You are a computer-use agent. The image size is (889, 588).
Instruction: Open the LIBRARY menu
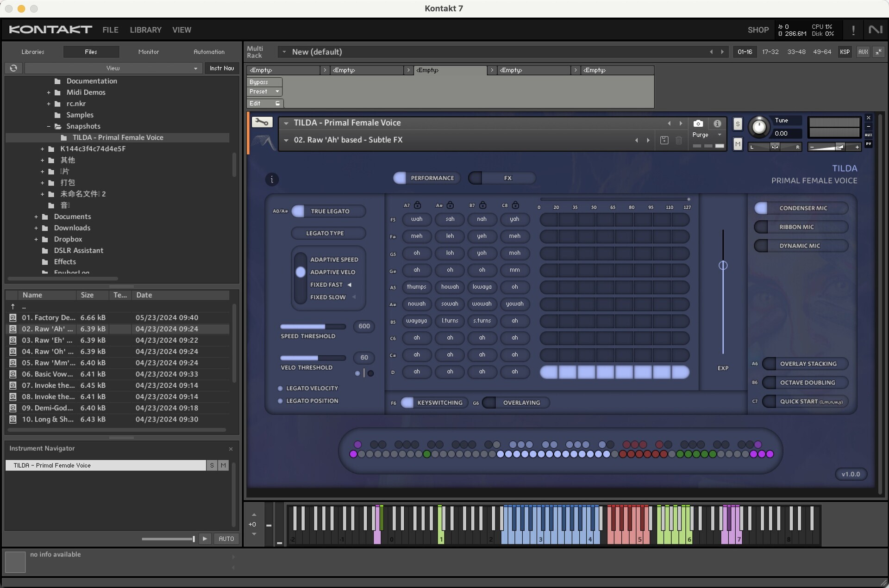coord(145,30)
